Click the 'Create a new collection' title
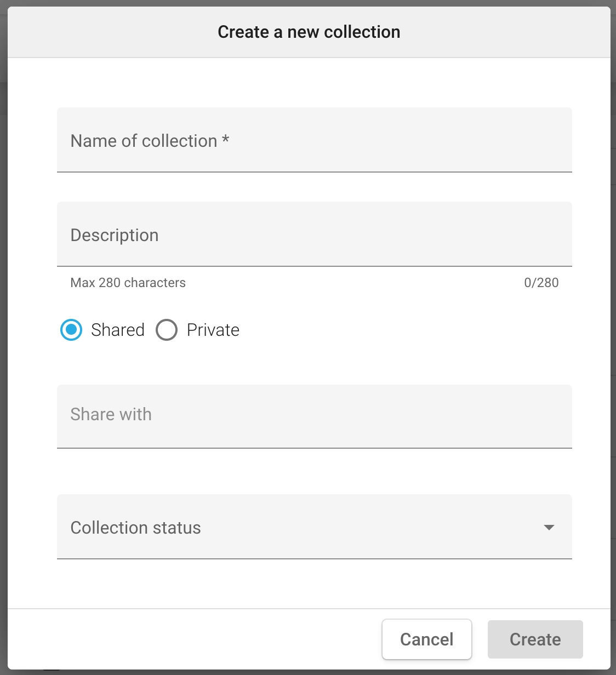 point(309,32)
